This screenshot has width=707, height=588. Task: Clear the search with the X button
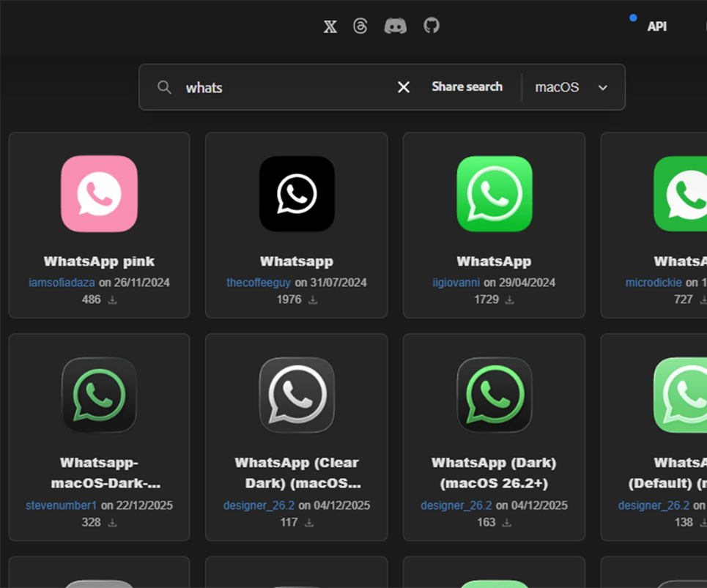[x=403, y=86]
